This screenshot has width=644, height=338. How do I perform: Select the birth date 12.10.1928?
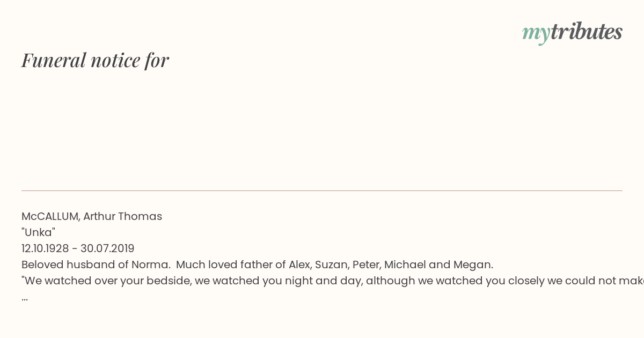coord(45,248)
